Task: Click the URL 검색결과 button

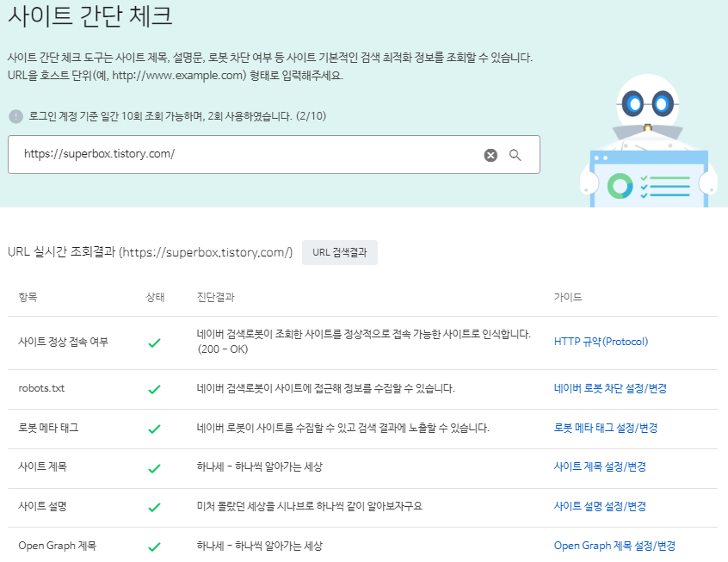Action: (340, 252)
